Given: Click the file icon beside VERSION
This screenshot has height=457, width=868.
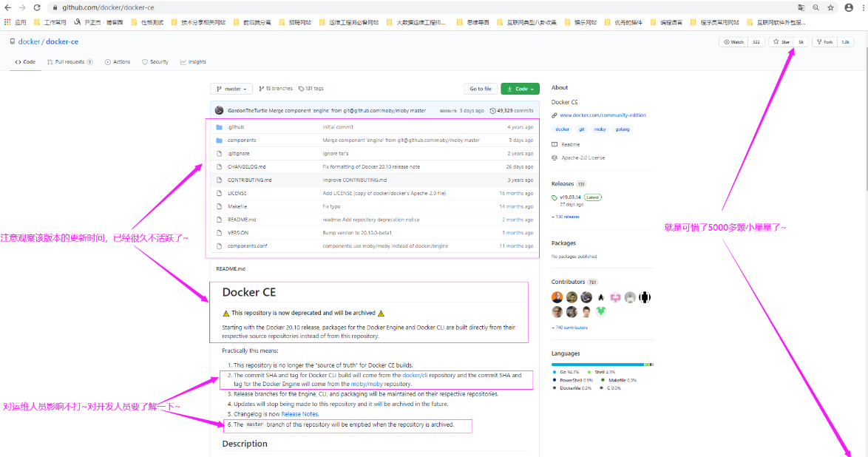Looking at the screenshot, I should tap(219, 233).
